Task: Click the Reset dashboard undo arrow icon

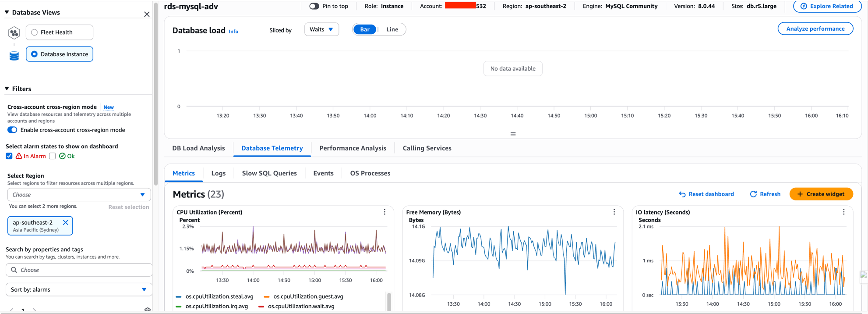Action: (682, 194)
